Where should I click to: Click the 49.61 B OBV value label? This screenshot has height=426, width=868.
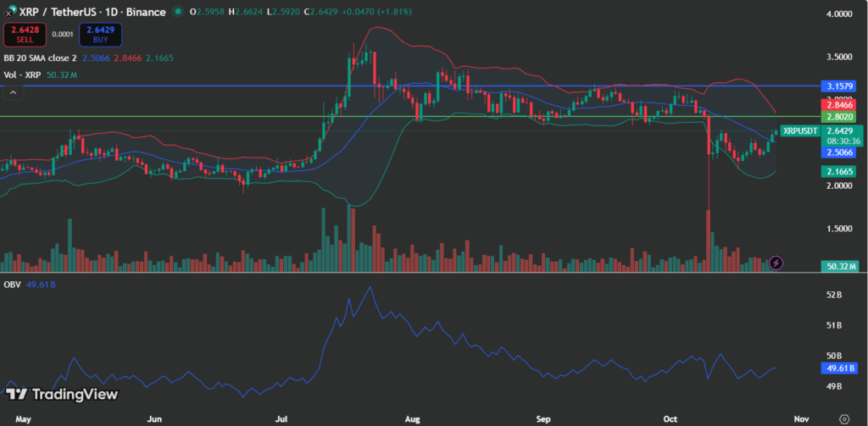(838, 368)
